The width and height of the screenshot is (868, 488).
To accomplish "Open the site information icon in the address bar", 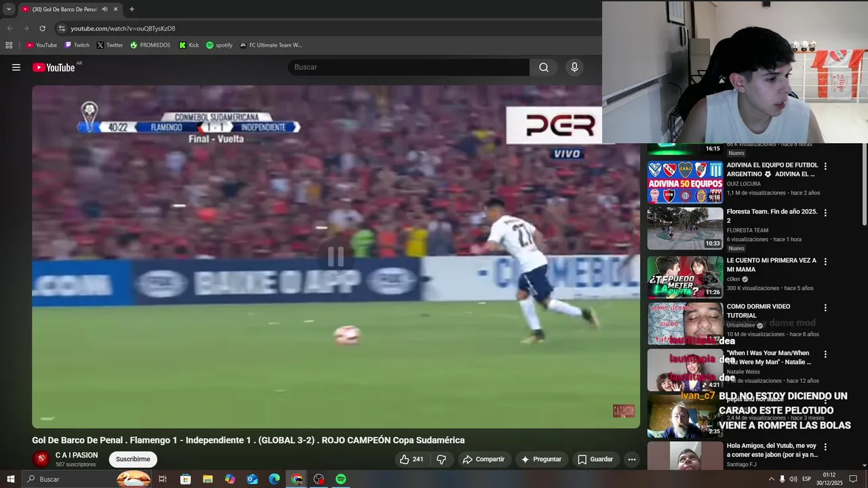I will tap(62, 28).
